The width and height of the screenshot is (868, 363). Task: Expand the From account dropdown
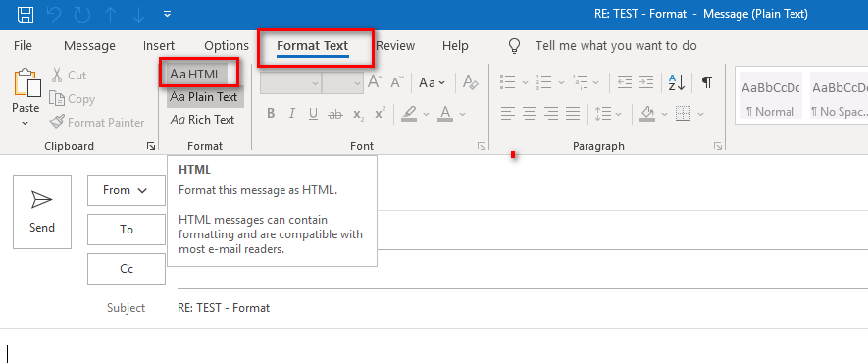pyautogui.click(x=127, y=190)
